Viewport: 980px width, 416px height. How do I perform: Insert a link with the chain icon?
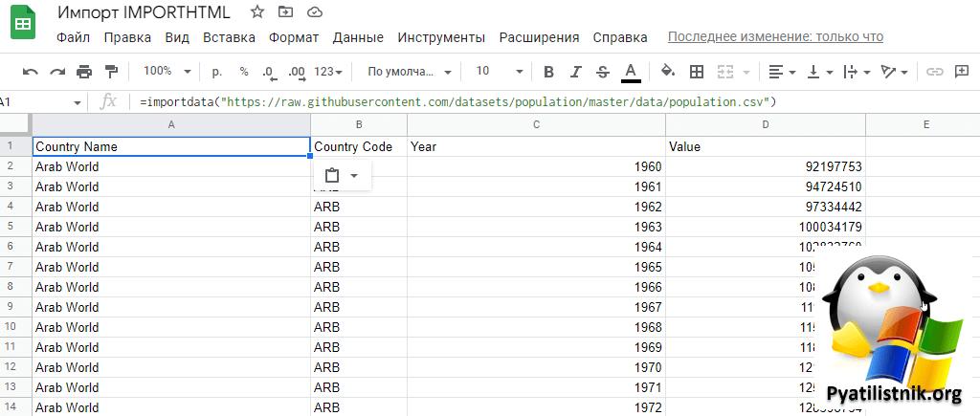935,72
